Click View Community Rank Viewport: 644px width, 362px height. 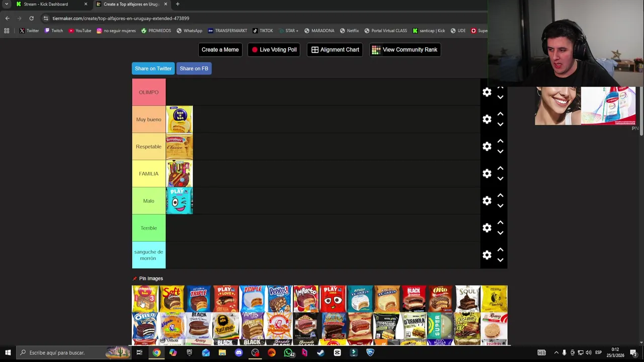[405, 50]
